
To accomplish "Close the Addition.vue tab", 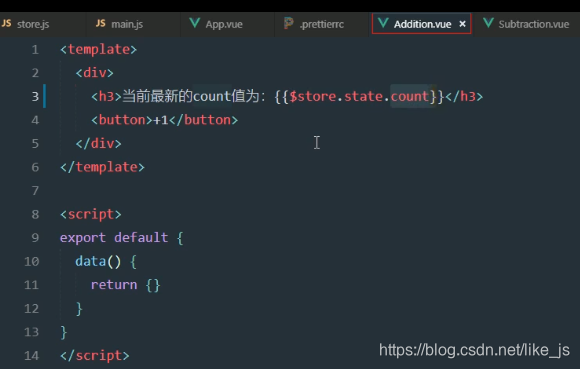I will pyautogui.click(x=462, y=24).
